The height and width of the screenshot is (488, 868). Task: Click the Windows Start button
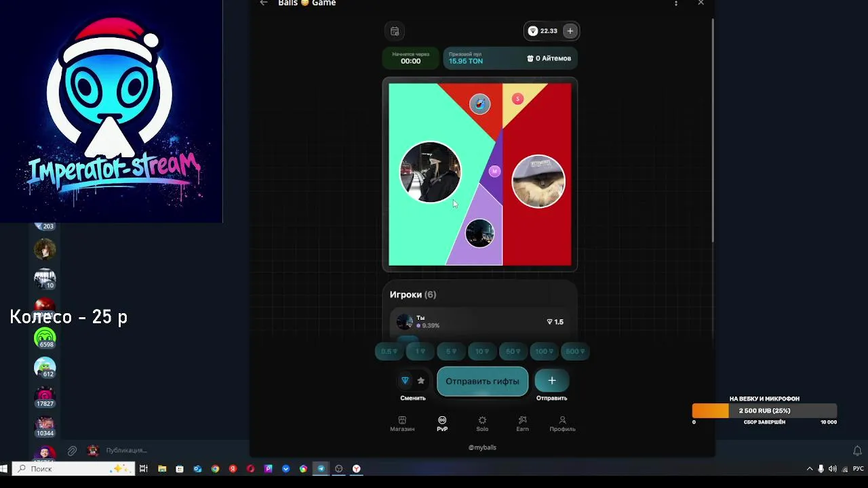pyautogui.click(x=4, y=468)
